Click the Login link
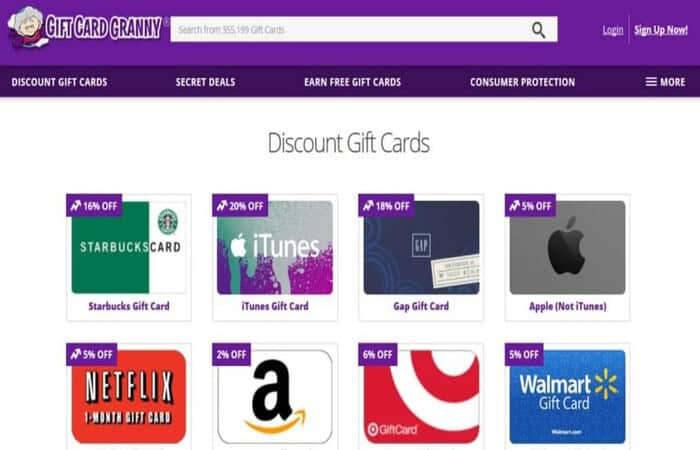This screenshot has width=700, height=450. tap(612, 30)
